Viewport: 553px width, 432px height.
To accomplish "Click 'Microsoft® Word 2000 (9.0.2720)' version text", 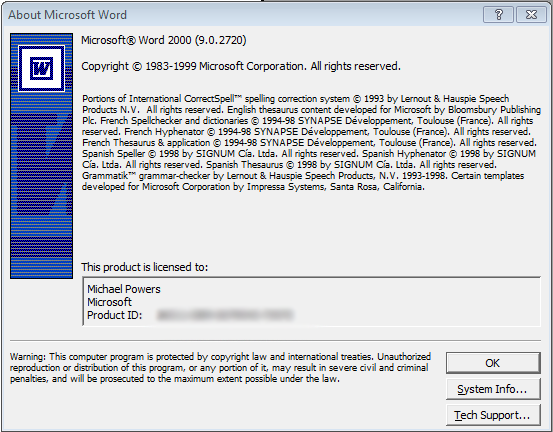I will 164,40.
